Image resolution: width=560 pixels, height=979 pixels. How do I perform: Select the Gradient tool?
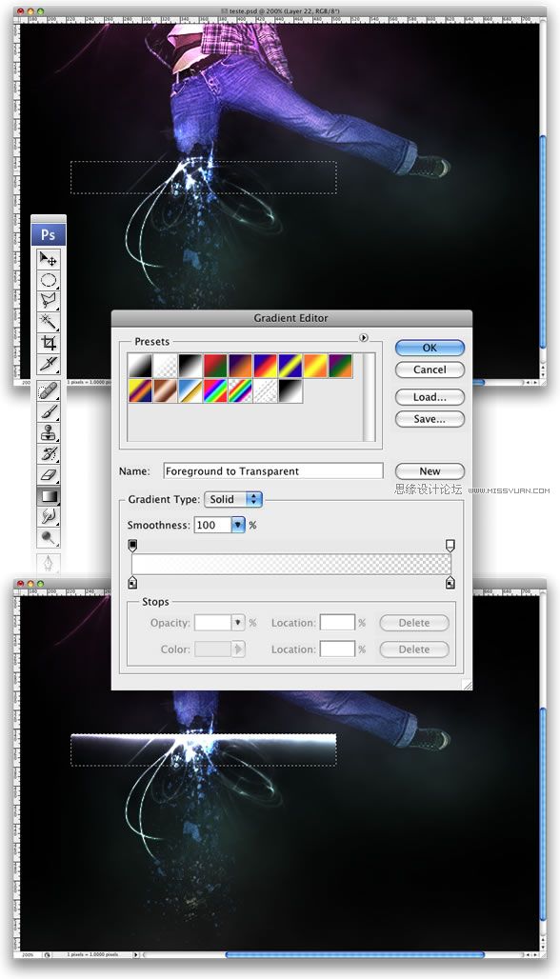pos(48,496)
